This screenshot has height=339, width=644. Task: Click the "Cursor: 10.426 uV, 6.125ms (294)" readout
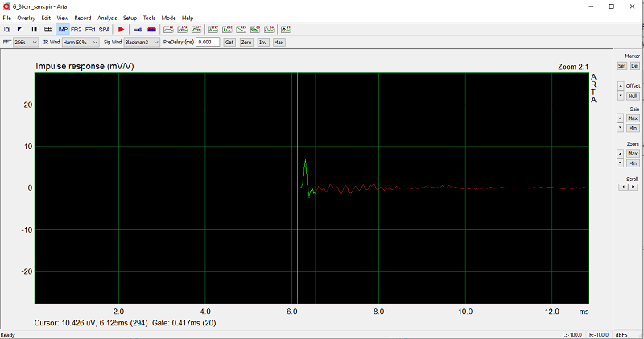coord(91,323)
